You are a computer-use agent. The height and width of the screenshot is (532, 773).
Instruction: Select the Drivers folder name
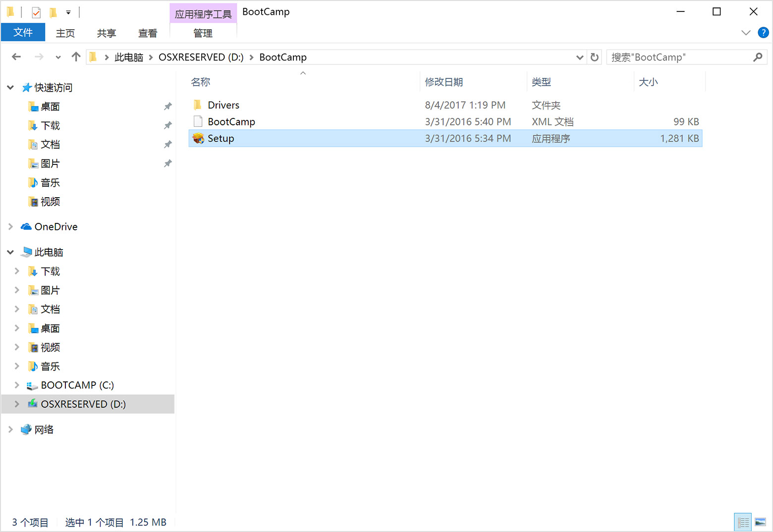pyautogui.click(x=223, y=105)
